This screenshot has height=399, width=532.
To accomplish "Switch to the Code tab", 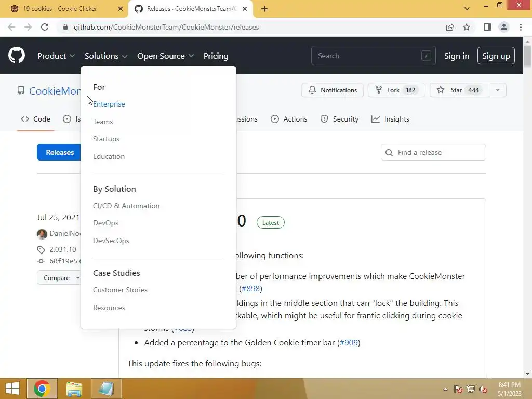I will (x=36, y=119).
